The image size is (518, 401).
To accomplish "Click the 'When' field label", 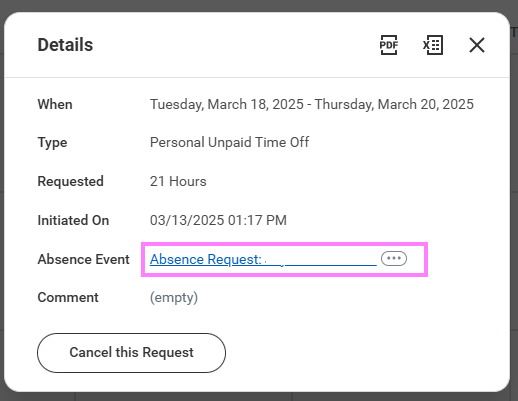I will pos(55,104).
